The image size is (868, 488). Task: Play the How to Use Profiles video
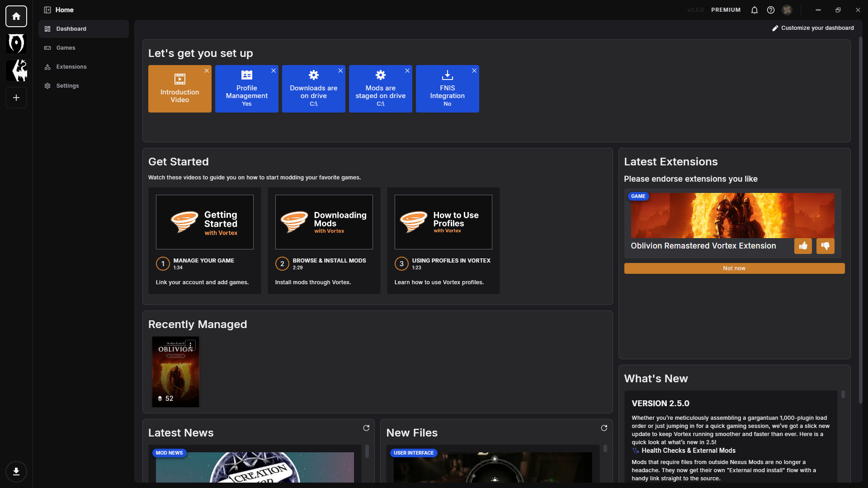(443, 222)
